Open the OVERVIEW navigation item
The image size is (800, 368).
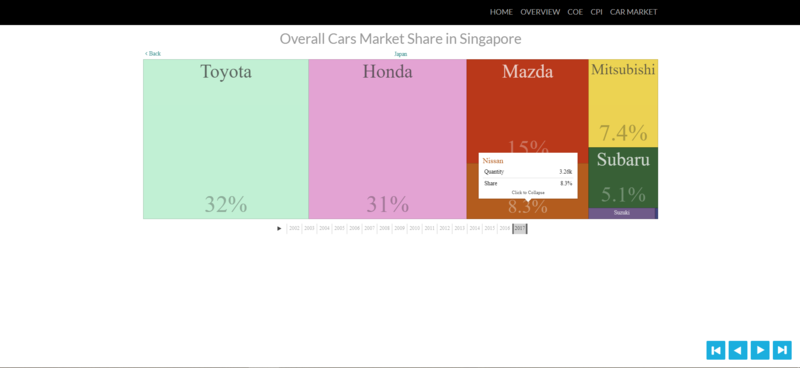[540, 12]
